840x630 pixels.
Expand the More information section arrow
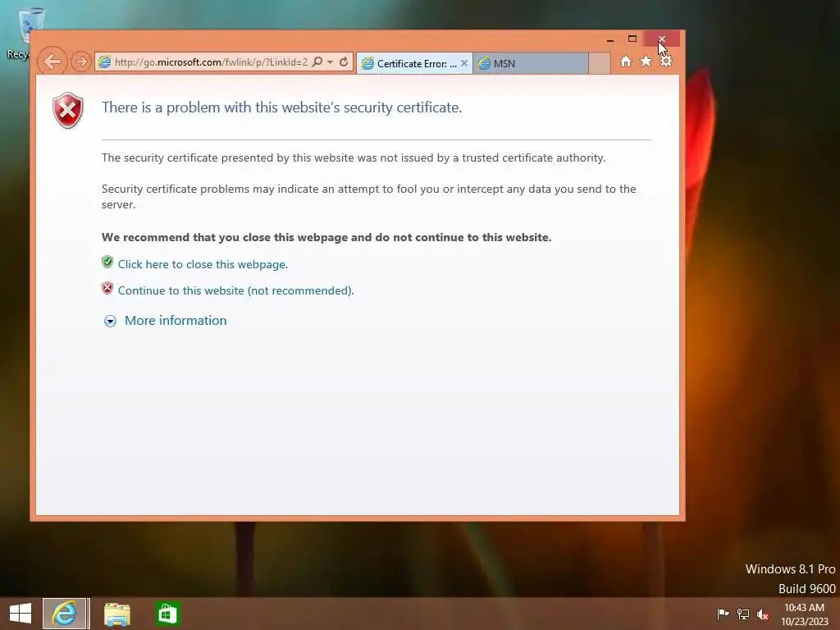point(110,321)
